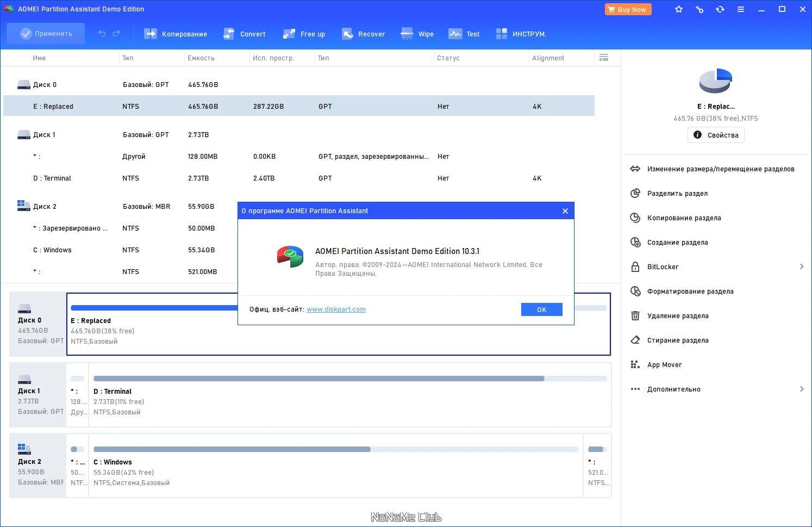Click the favorites star icon
This screenshot has width=812, height=527.
click(x=679, y=9)
